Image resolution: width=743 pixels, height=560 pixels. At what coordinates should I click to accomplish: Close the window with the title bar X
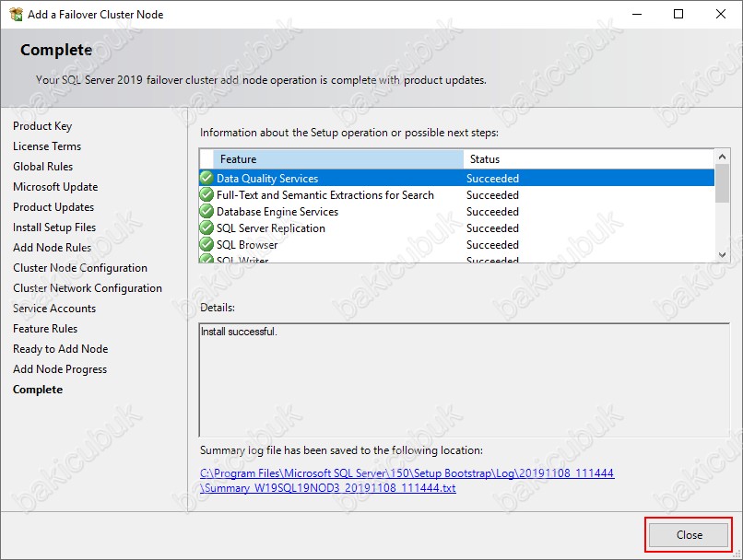point(721,14)
